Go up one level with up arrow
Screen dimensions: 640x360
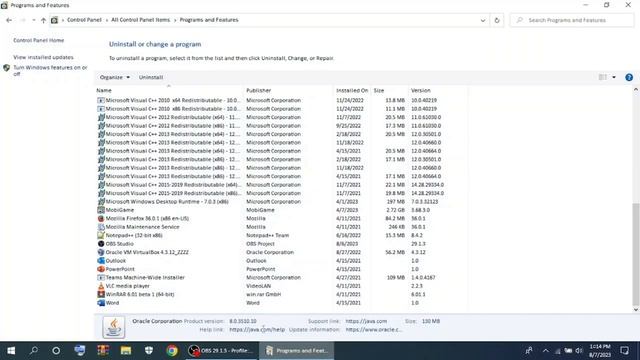point(43,20)
